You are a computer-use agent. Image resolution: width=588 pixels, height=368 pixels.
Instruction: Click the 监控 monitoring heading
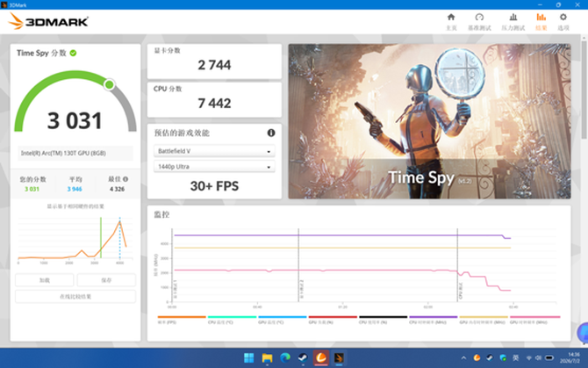point(161,214)
